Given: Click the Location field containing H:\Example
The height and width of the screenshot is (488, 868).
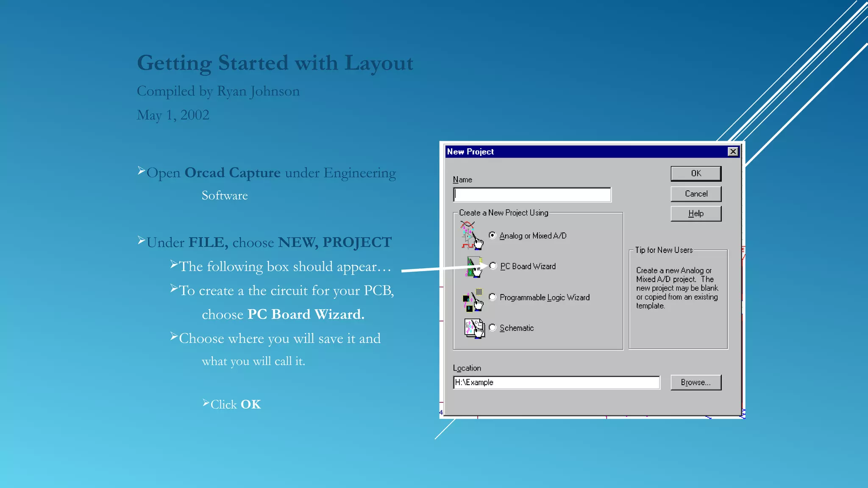Looking at the screenshot, I should pyautogui.click(x=556, y=383).
